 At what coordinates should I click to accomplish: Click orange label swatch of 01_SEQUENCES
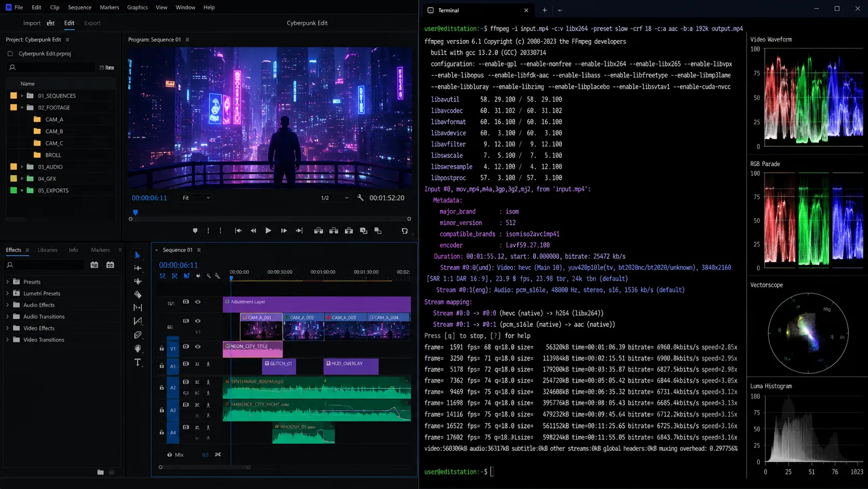[x=13, y=96]
